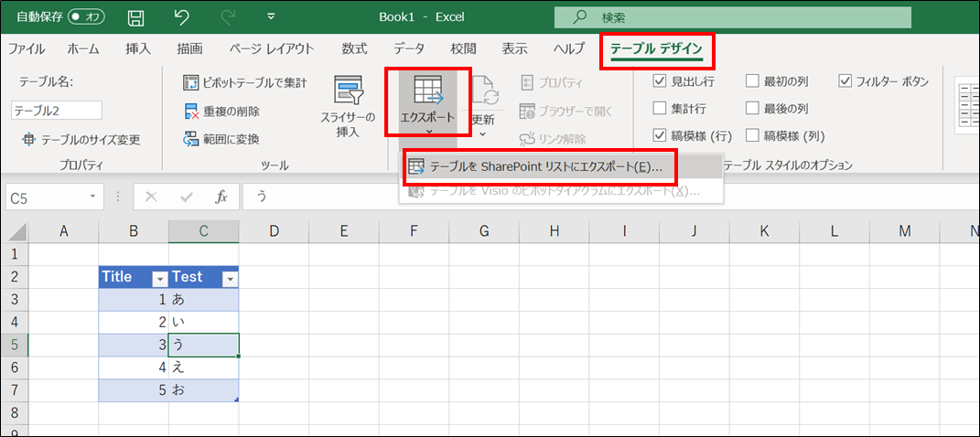Select the cell containing お
Image resolution: width=980 pixels, height=437 pixels.
pos(203,390)
